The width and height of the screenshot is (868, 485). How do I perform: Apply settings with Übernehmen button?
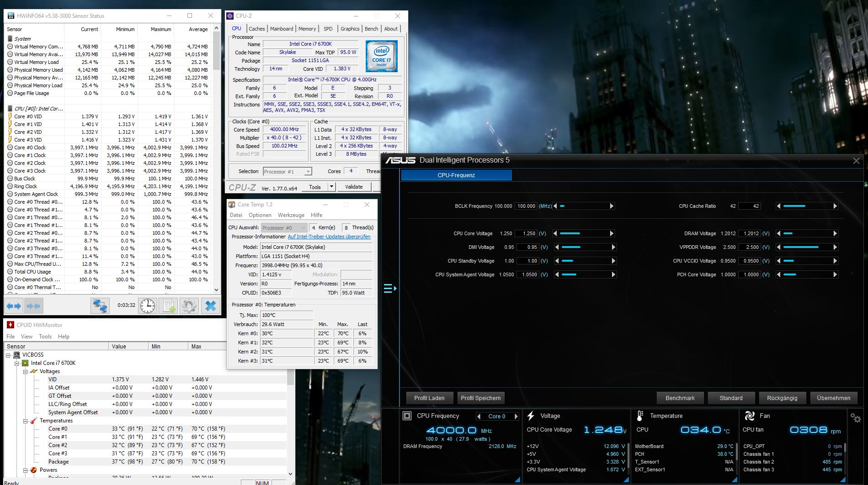tap(834, 398)
